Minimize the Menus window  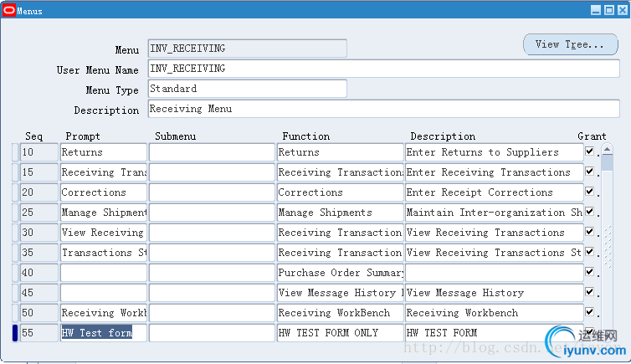tap(596, 11)
